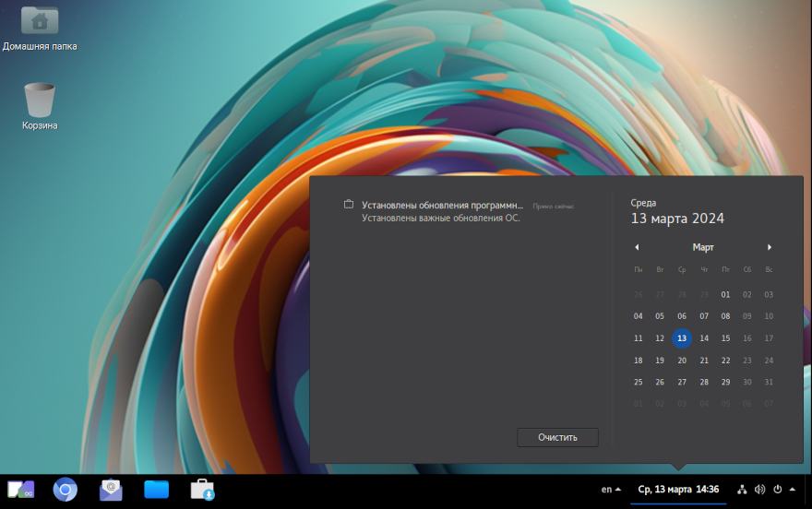812x509 pixels.
Task: Open the installed updates notification
Action: [x=441, y=211]
